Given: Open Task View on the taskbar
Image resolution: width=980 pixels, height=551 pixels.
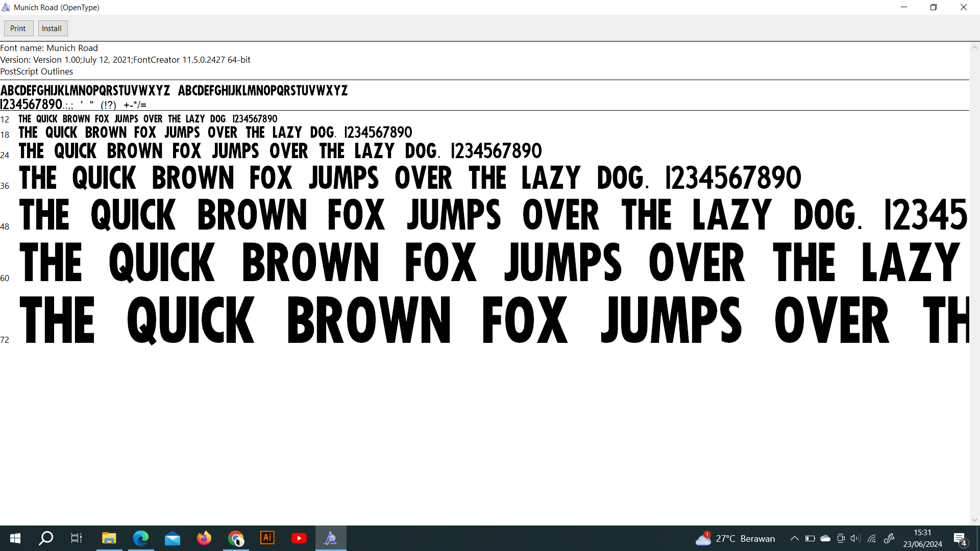Looking at the screenshot, I should tap(77, 538).
